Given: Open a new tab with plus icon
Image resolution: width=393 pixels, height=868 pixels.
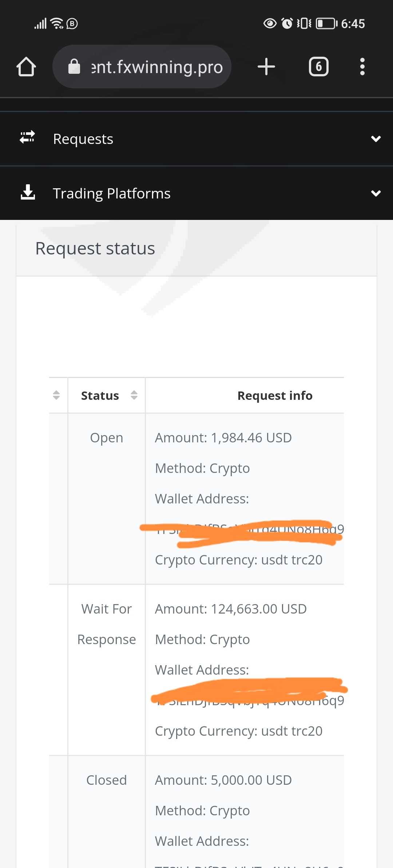Looking at the screenshot, I should (266, 67).
